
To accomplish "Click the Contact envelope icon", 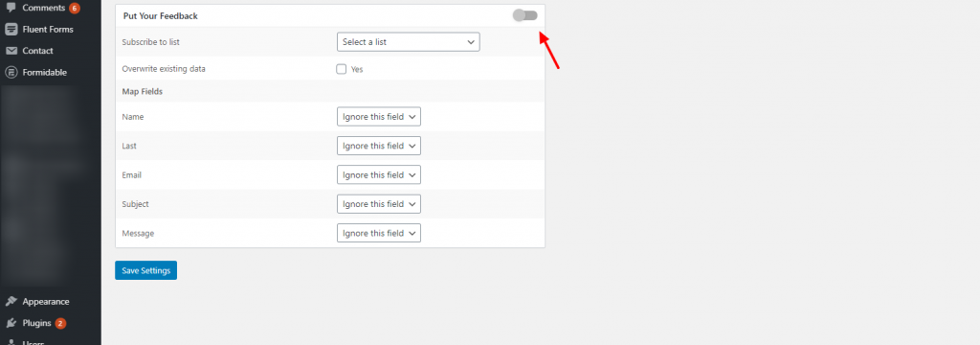I will click(x=11, y=51).
